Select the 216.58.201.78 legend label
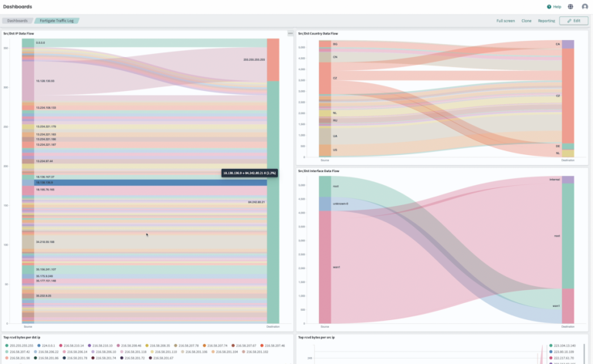Screen dimensions: 593x364 (x=77, y=358)
